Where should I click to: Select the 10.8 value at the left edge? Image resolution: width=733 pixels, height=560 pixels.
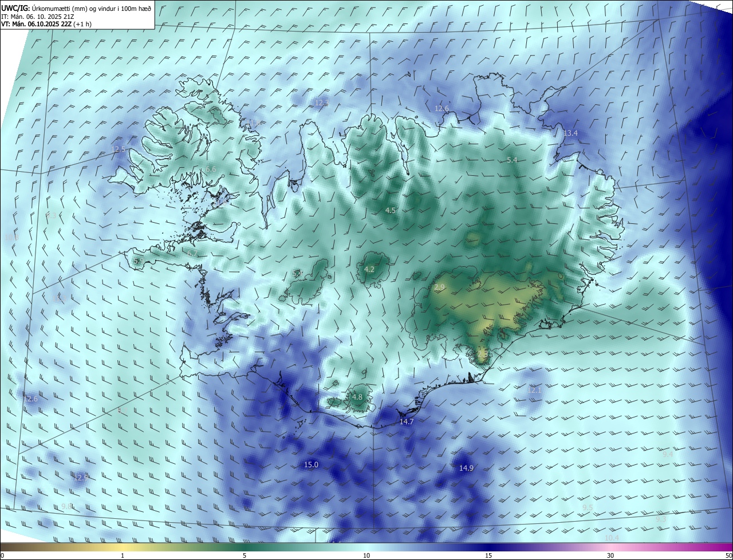pyautogui.click(x=11, y=238)
